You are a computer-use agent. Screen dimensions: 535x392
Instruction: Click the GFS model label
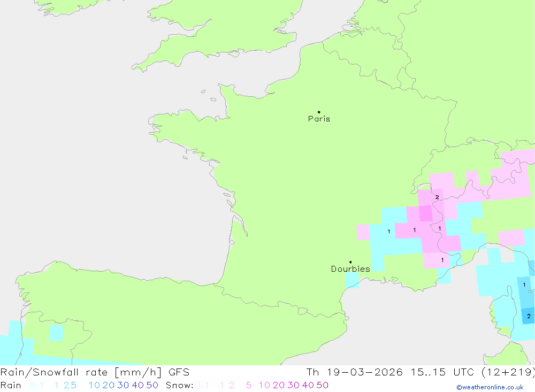179,372
